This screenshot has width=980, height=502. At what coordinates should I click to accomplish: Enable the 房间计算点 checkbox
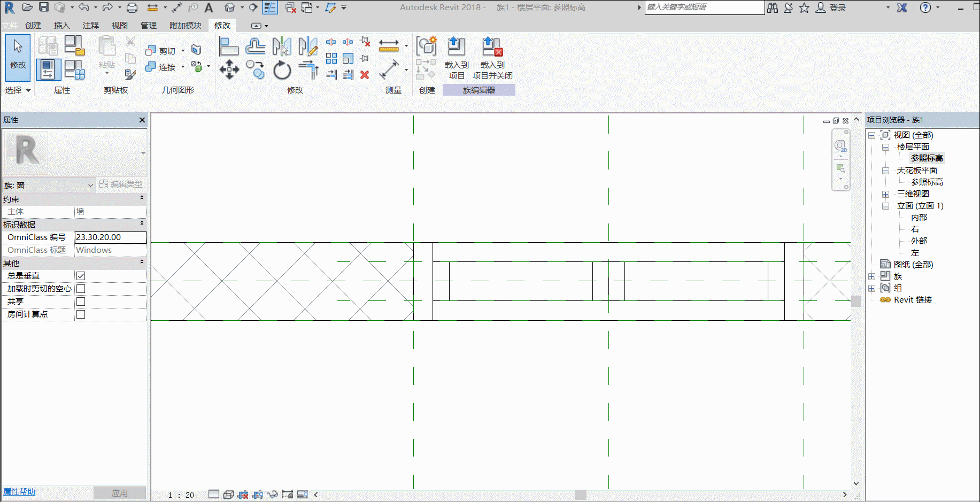tap(81, 314)
